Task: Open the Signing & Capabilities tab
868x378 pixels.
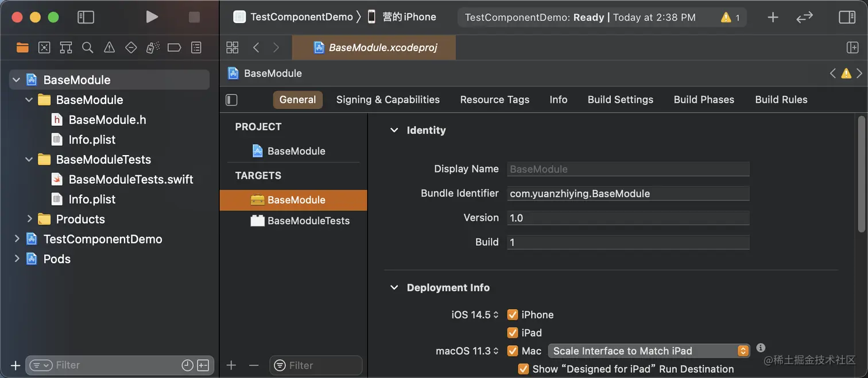Action: [387, 99]
